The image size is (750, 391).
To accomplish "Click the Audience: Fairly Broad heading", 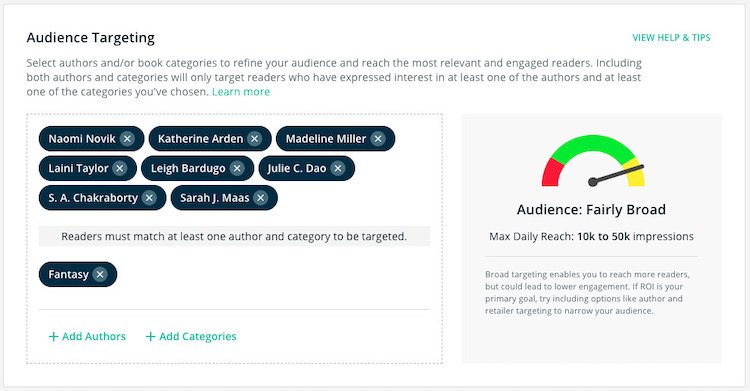I will tap(591, 210).
